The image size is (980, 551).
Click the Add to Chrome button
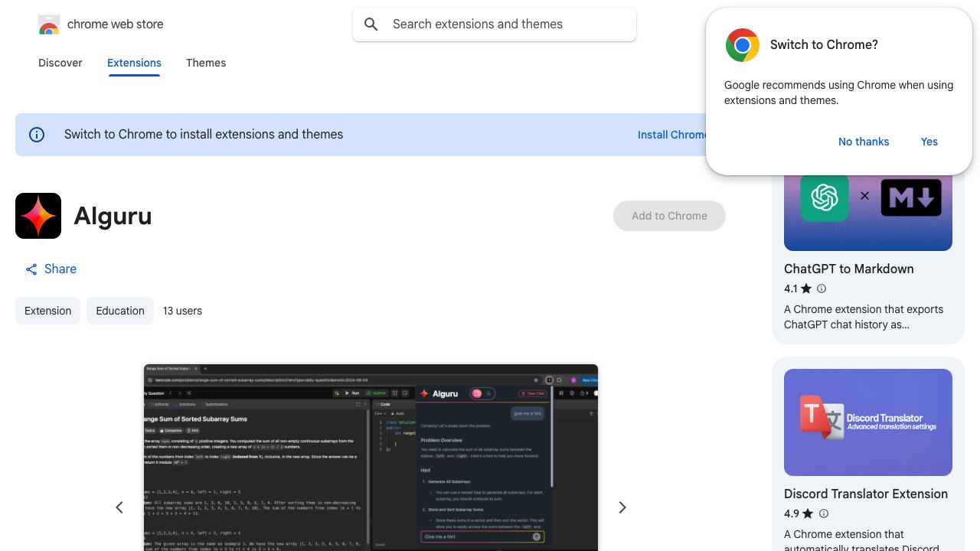tap(669, 216)
